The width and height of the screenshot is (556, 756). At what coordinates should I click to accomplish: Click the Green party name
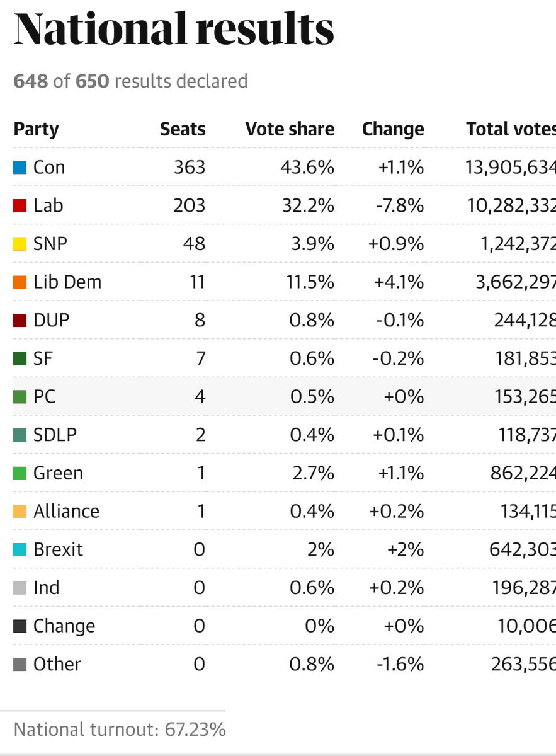tap(58, 473)
